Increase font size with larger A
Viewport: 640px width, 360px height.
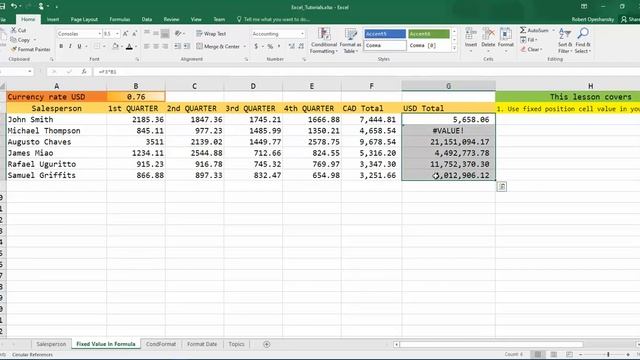pyautogui.click(x=125, y=33)
